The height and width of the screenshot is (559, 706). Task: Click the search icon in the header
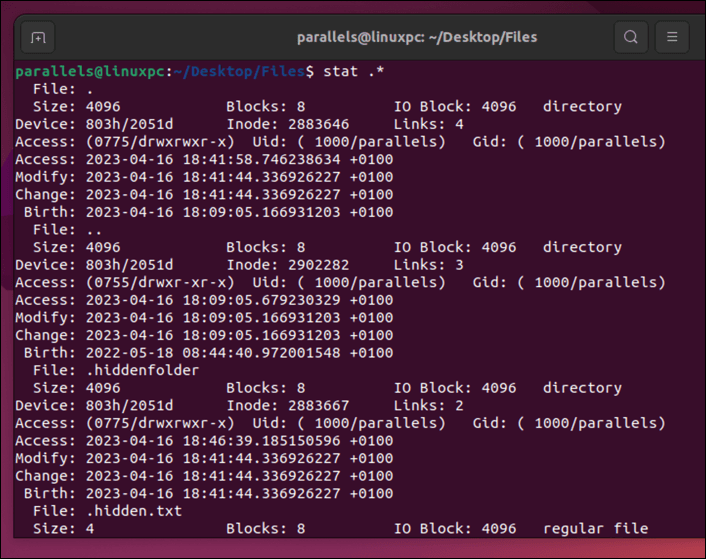(631, 37)
